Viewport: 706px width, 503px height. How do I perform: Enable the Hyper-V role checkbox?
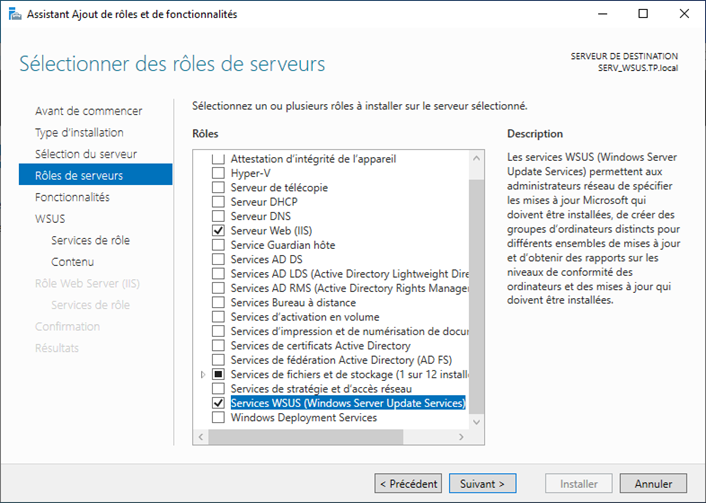point(218,173)
